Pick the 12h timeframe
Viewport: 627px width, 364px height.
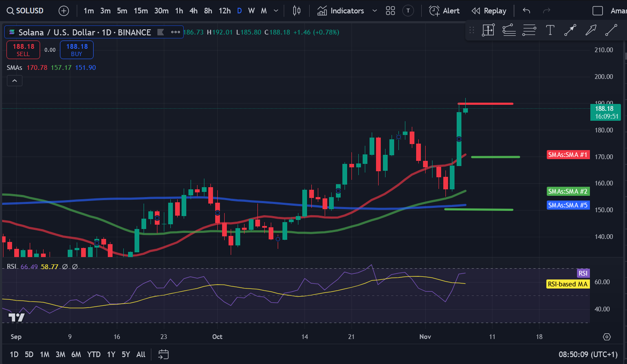[225, 11]
